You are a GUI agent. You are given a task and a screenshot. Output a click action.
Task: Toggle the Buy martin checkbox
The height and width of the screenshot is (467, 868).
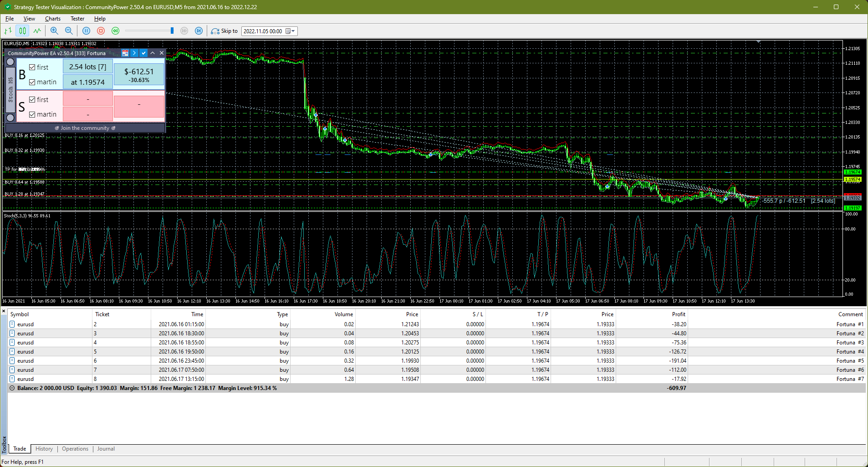pos(32,82)
